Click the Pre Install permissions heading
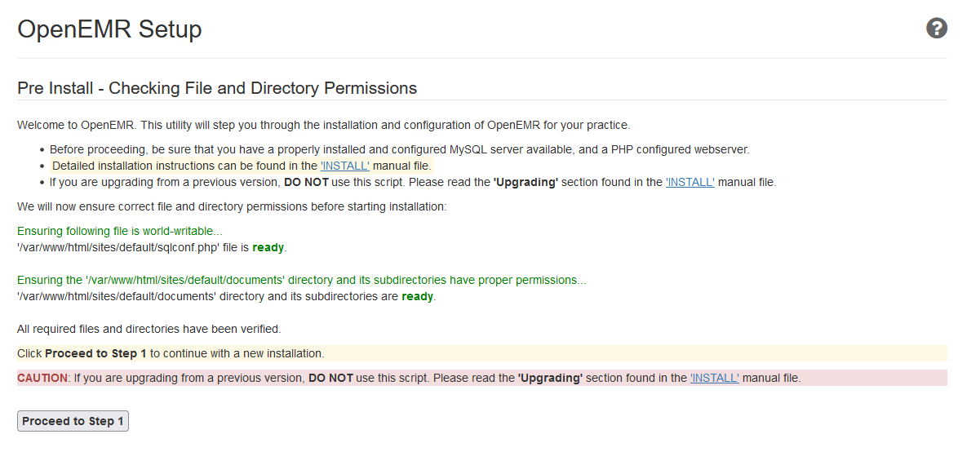This screenshot has height=452, width=980. point(217,88)
